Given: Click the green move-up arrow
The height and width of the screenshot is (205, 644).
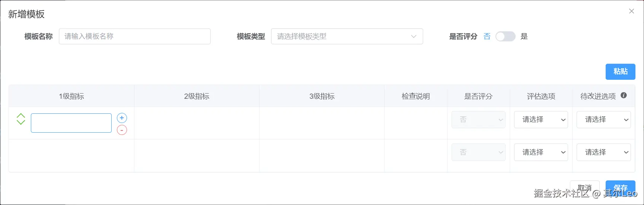Looking at the screenshot, I should [21, 116].
